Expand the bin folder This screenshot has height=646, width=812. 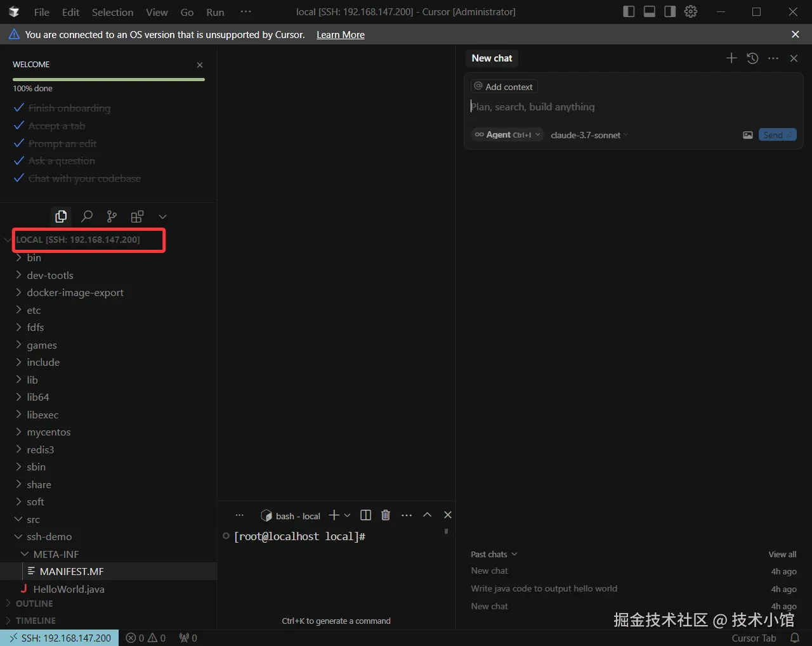[x=108, y=258]
